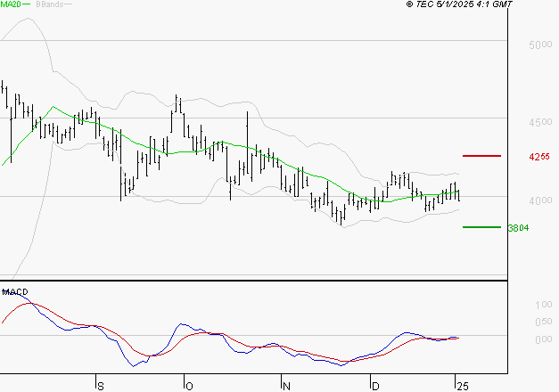Click the TEC copyright timestamp text

[x=459, y=4]
